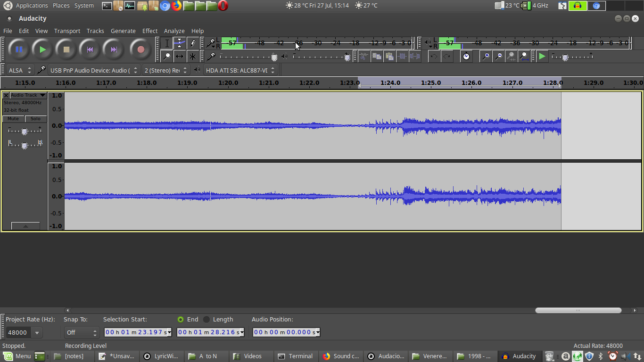
Task: Open the Snap To Off dropdown
Action: [82, 332]
